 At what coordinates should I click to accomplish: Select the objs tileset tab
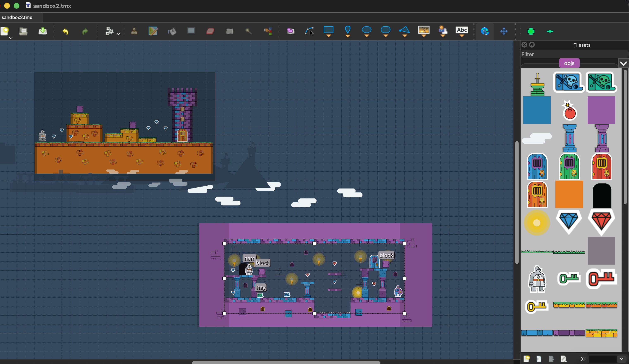pyautogui.click(x=569, y=63)
